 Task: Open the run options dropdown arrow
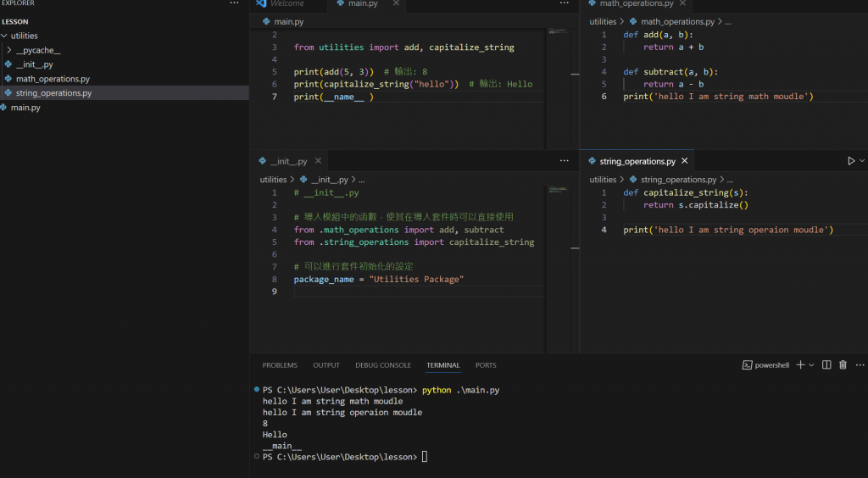click(862, 161)
